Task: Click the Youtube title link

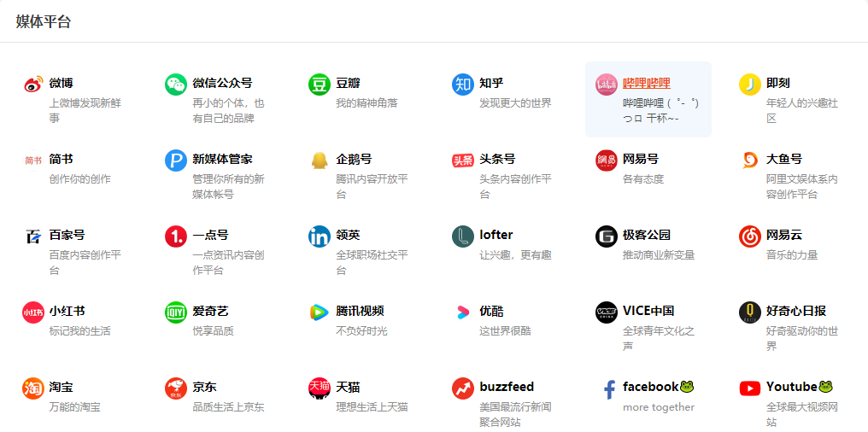Action: tap(800, 387)
